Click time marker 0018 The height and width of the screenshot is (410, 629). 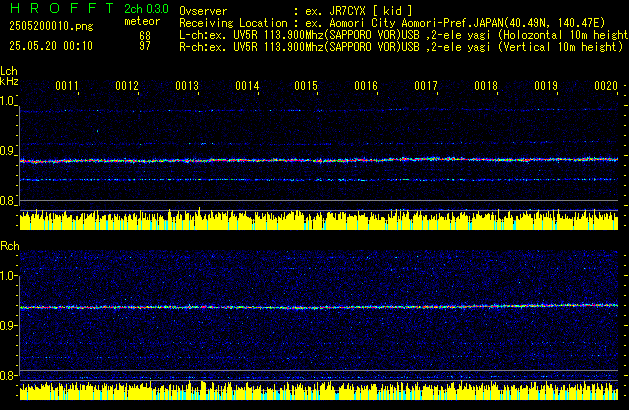pos(486,86)
